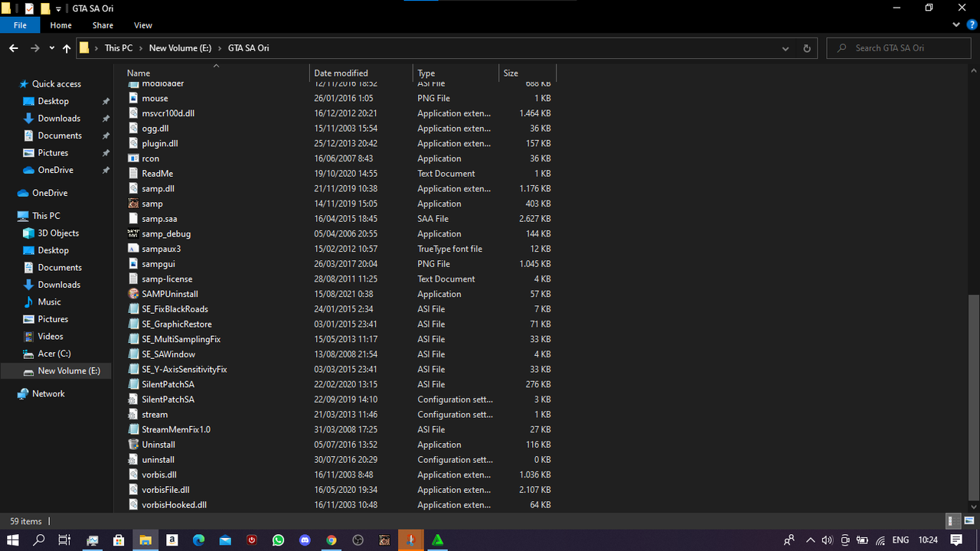Screen dimensions: 980x551
Task: Open the address bar history dropdown
Action: click(x=786, y=48)
